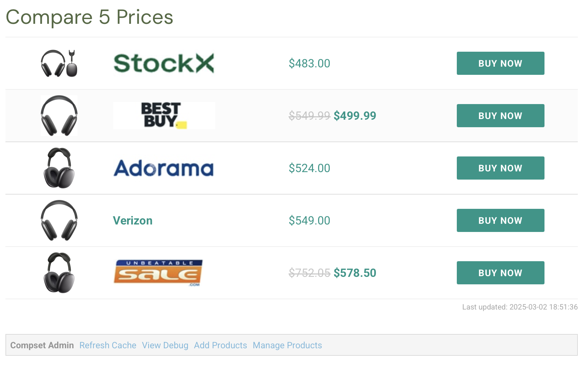
Task: Open the Verizon merchant link
Action: click(x=133, y=220)
